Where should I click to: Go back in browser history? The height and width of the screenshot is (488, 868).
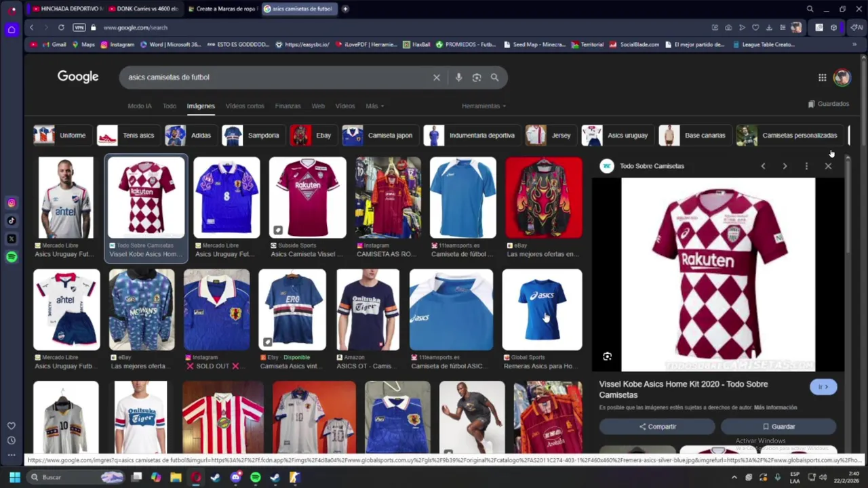click(x=31, y=27)
